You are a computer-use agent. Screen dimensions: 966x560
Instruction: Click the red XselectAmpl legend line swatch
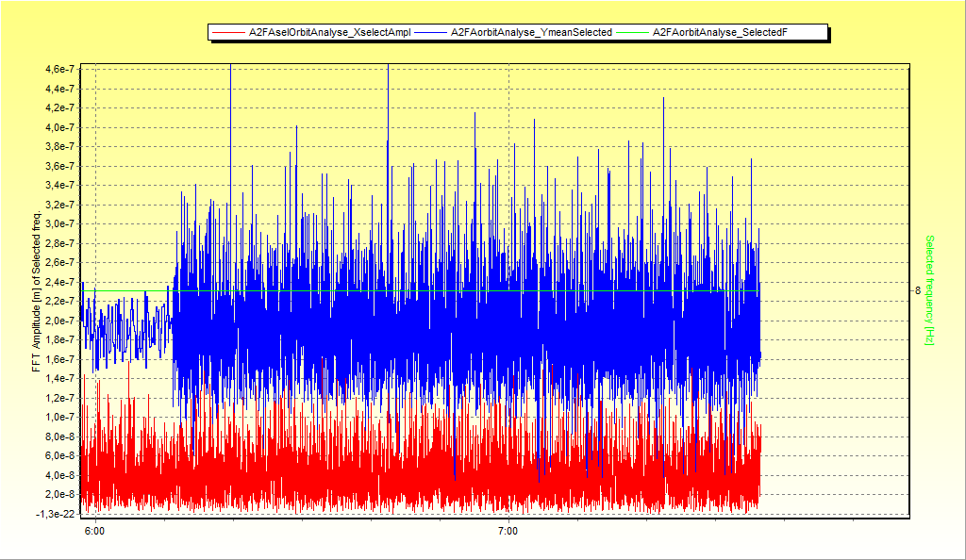[229, 33]
